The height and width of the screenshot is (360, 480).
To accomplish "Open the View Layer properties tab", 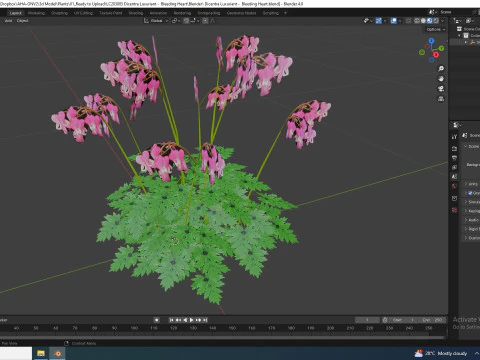I will 454,167.
